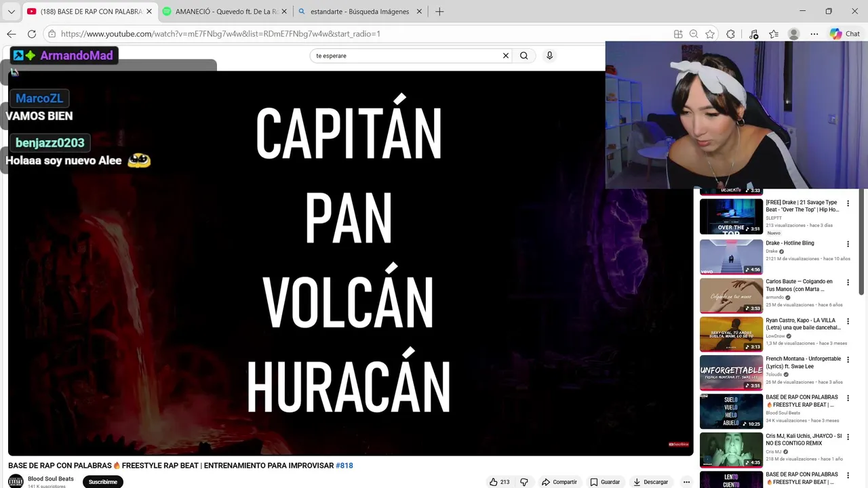Open the Cris MJ SI NO ES CONTIGO thumbnail
The image size is (868, 488).
click(731, 450)
